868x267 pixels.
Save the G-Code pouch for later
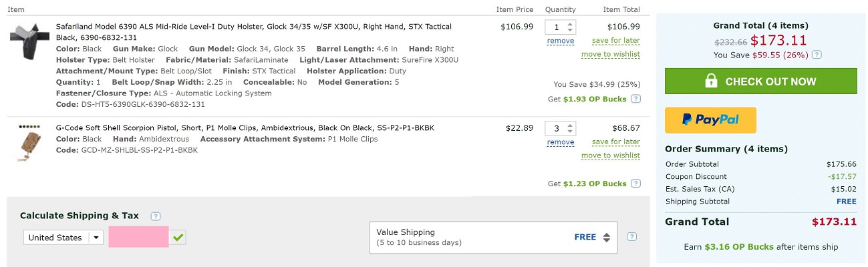[615, 142]
